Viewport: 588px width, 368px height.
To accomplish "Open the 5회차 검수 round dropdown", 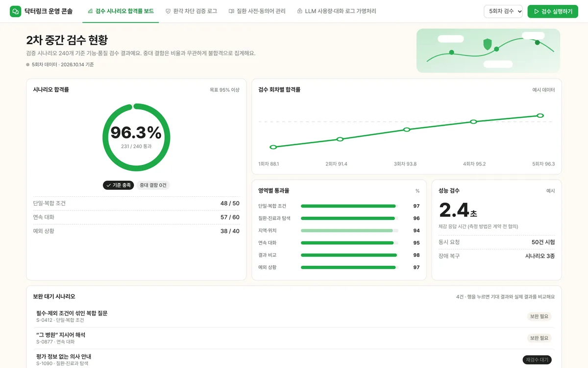I will point(503,11).
